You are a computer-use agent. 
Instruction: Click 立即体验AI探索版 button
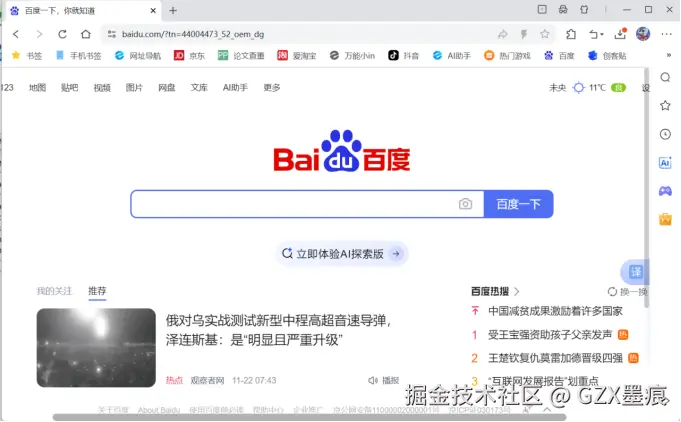(341, 254)
